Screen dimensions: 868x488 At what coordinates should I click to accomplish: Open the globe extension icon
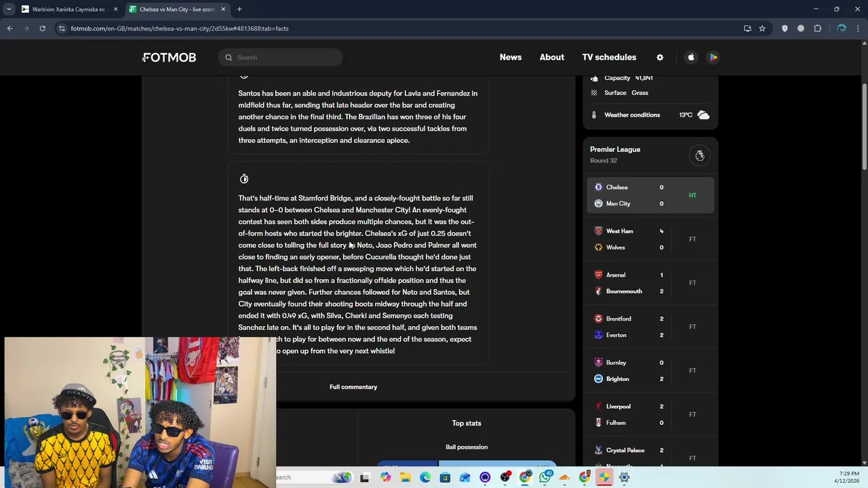[801, 28]
